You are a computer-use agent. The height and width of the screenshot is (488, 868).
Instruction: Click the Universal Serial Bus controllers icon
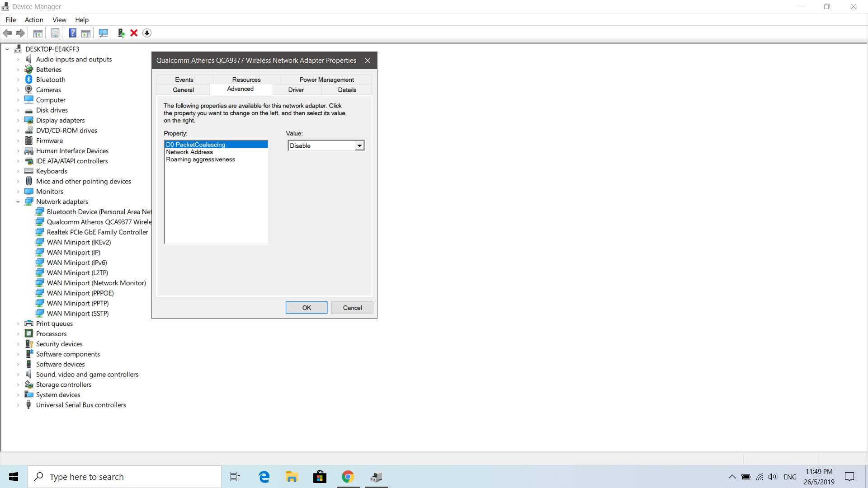tap(29, 405)
